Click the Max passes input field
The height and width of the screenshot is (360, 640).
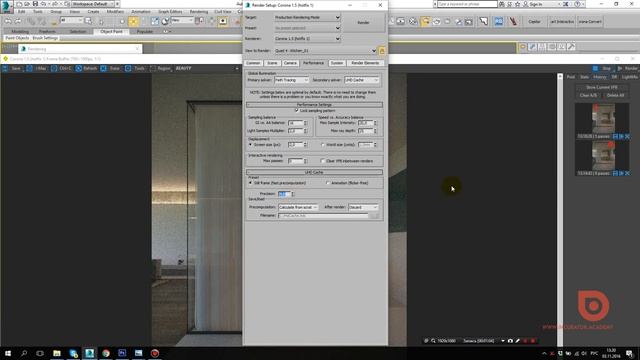pyautogui.click(x=296, y=161)
